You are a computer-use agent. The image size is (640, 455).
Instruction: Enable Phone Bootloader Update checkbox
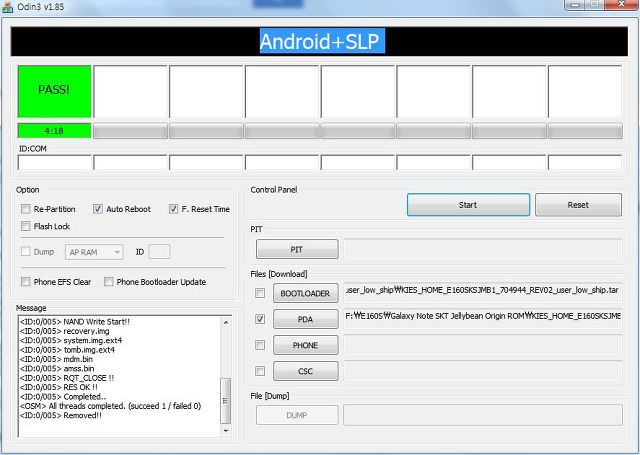pyautogui.click(x=108, y=282)
